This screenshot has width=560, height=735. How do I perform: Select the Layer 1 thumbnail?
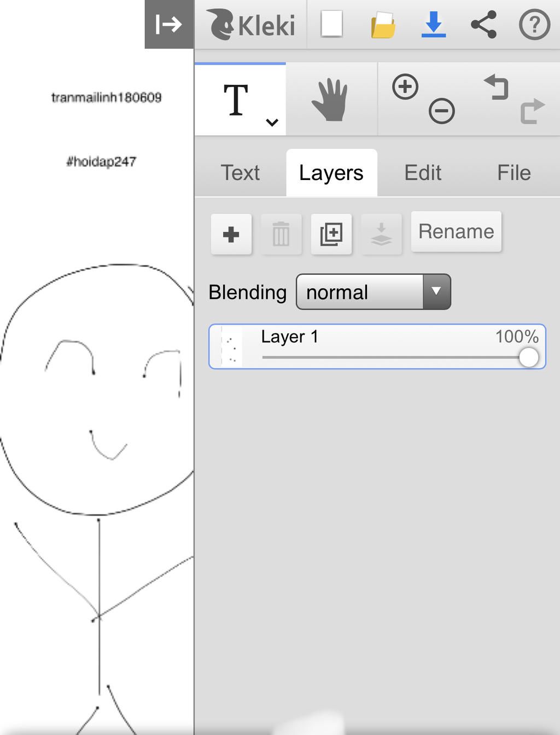[231, 347]
